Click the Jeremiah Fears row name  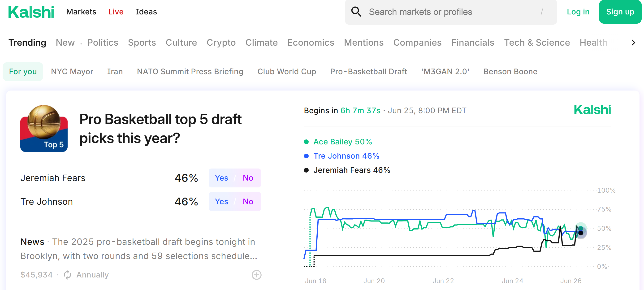tap(53, 178)
